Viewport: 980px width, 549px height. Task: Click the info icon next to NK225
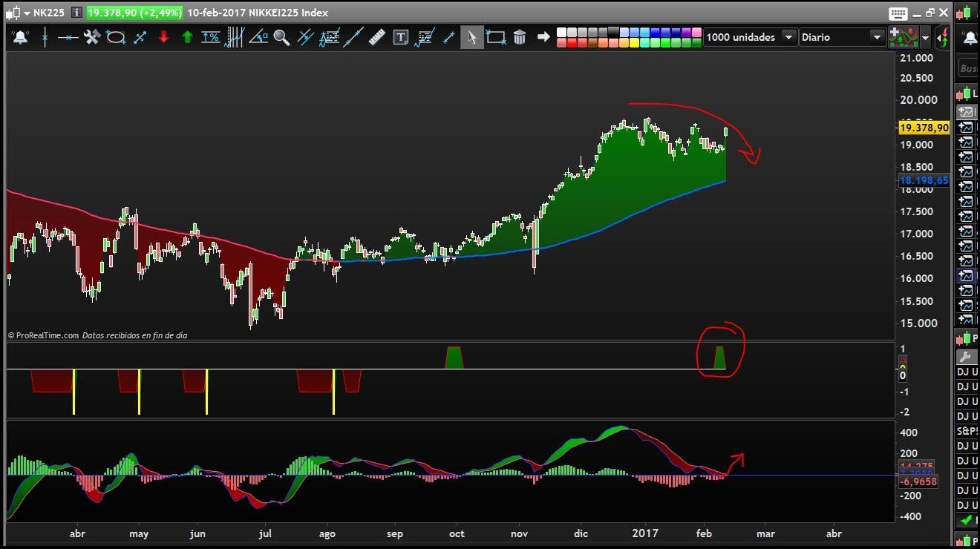pos(76,13)
